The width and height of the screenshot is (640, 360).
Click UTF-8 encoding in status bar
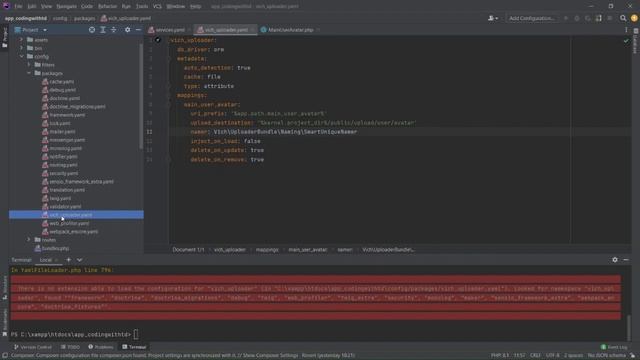click(553, 356)
